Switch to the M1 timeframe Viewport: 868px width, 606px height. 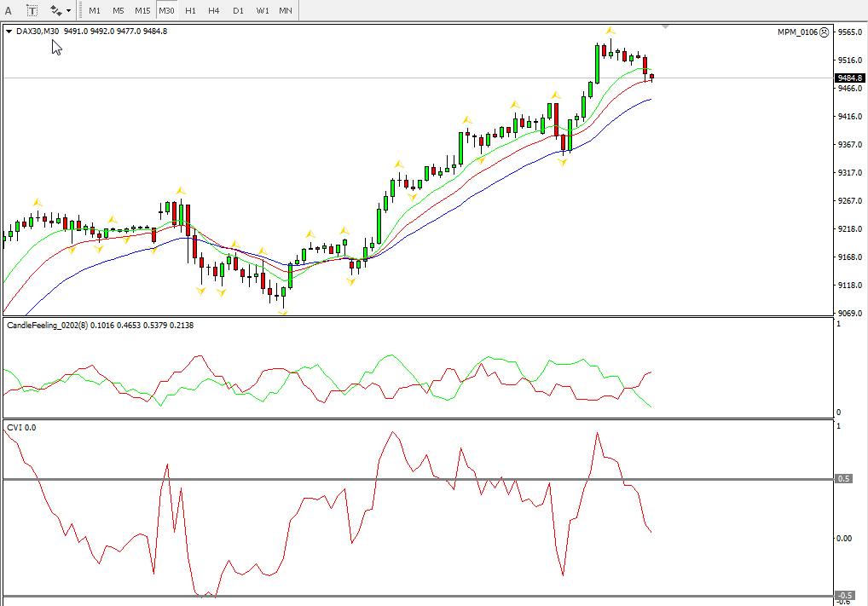(95, 10)
